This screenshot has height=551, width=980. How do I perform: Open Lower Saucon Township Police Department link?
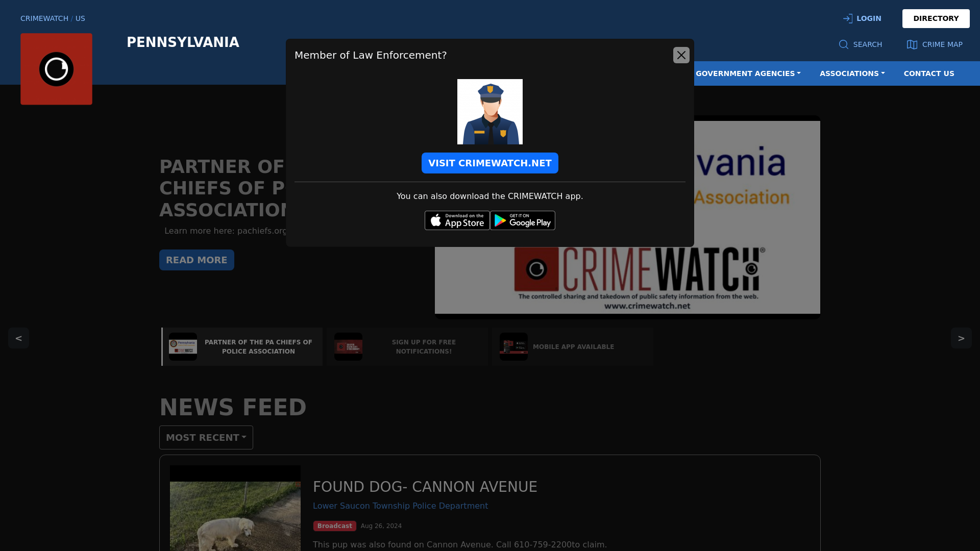point(400,506)
